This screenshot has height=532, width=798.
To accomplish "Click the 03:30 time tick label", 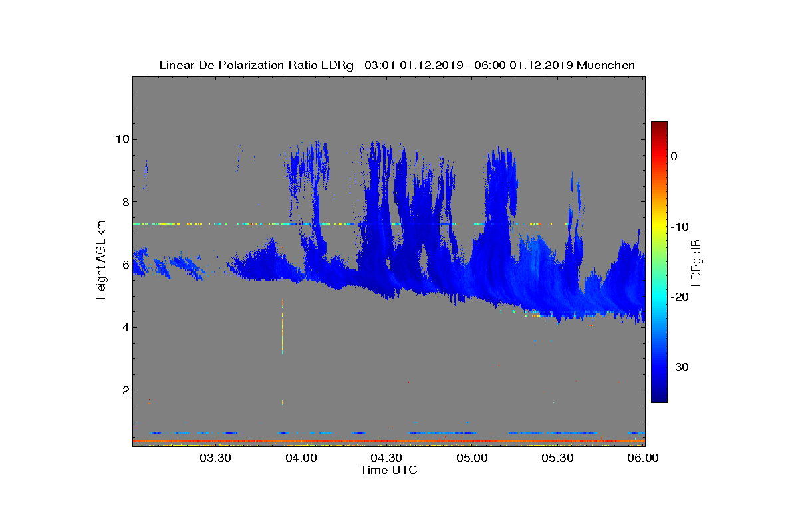I will pyautogui.click(x=216, y=458).
